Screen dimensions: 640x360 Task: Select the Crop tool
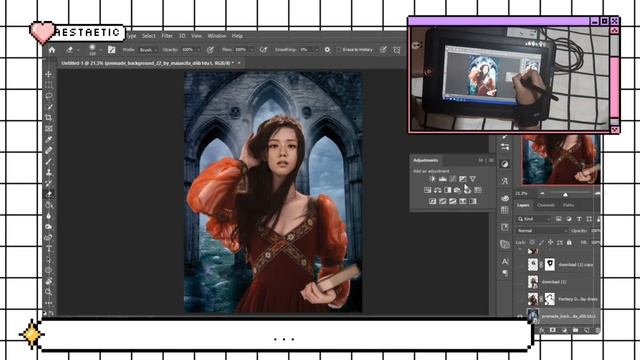(49, 118)
